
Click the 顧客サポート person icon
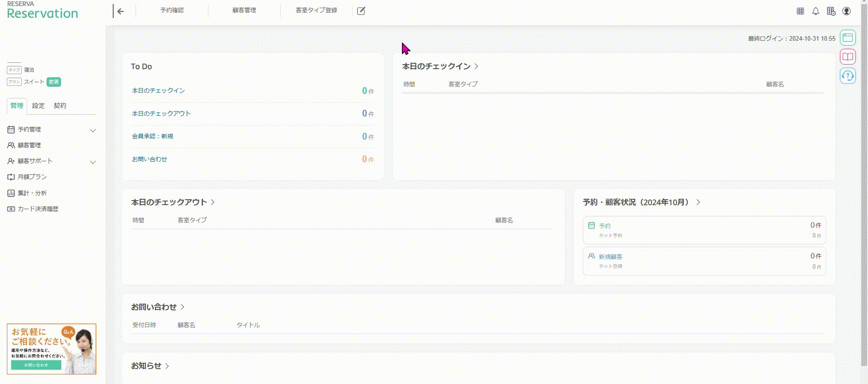pyautogui.click(x=11, y=161)
